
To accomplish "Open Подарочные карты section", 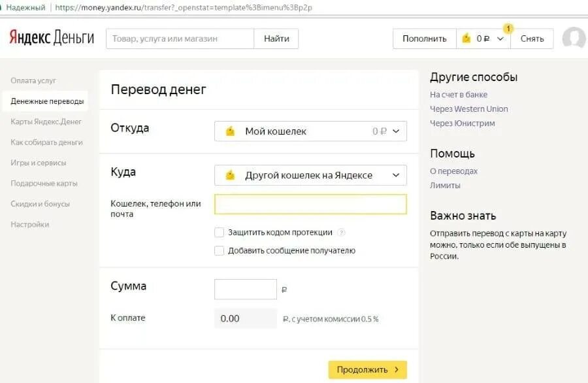I will click(x=44, y=184).
